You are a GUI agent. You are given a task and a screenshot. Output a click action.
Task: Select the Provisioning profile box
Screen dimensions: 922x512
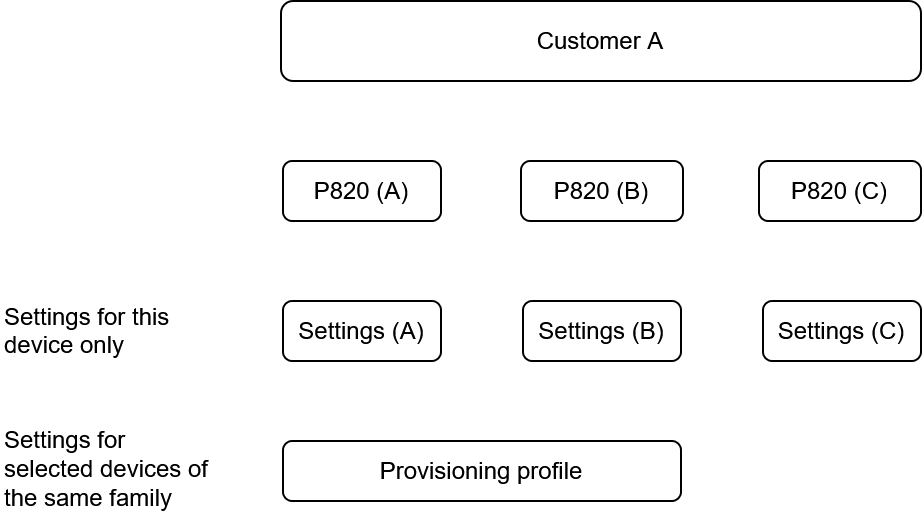click(x=482, y=471)
